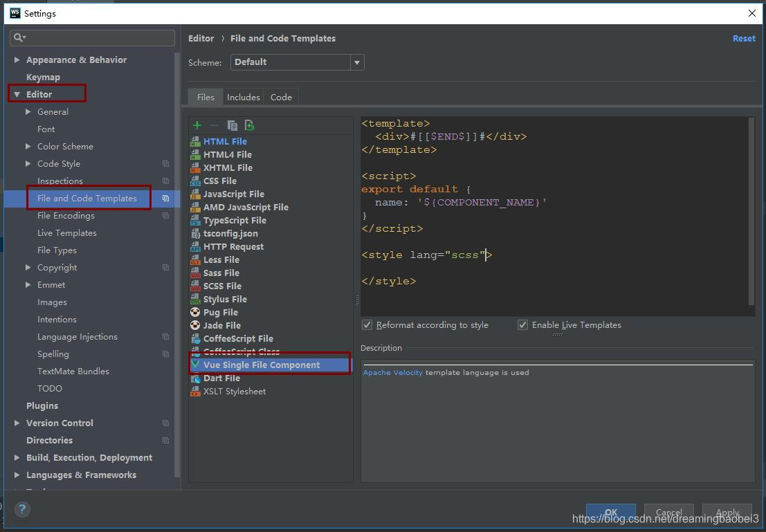Expand the Copyright node
Image resolution: width=766 pixels, height=532 pixels.
[x=28, y=268]
